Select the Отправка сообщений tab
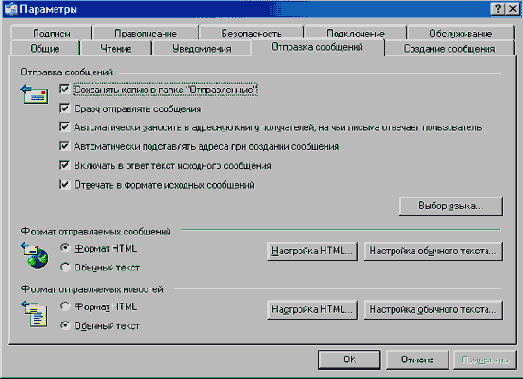This screenshot has height=379, width=523. 317,47
